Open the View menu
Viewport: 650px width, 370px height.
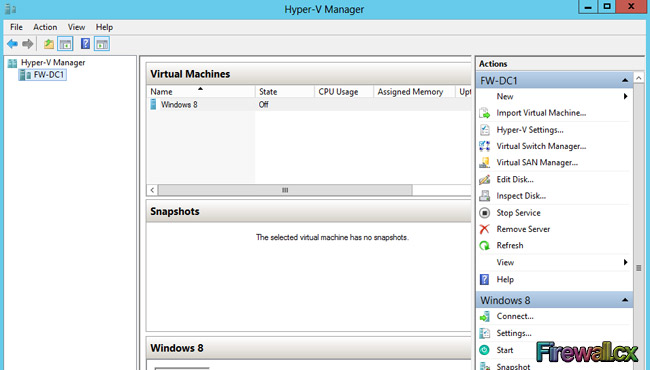(76, 27)
